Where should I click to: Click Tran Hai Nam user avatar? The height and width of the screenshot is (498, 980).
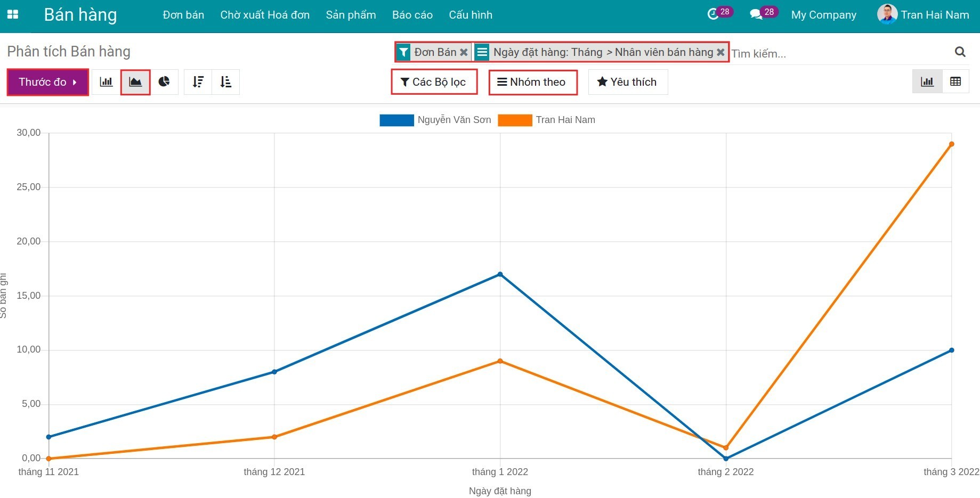coord(887,14)
